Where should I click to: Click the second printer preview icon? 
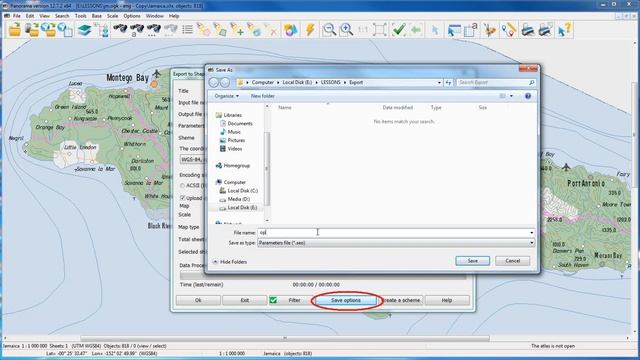(545, 30)
